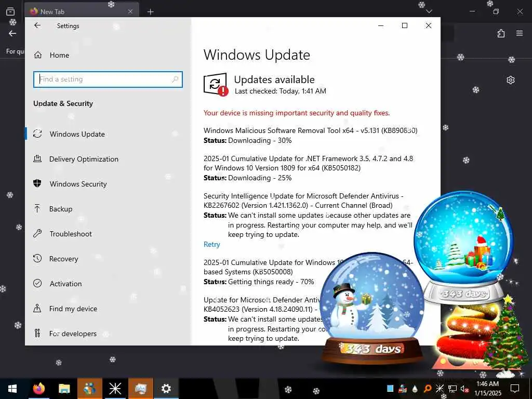Screen dimensions: 532x399
Task: Click the .NET Framework cumulative update title
Action: pyautogui.click(x=309, y=163)
